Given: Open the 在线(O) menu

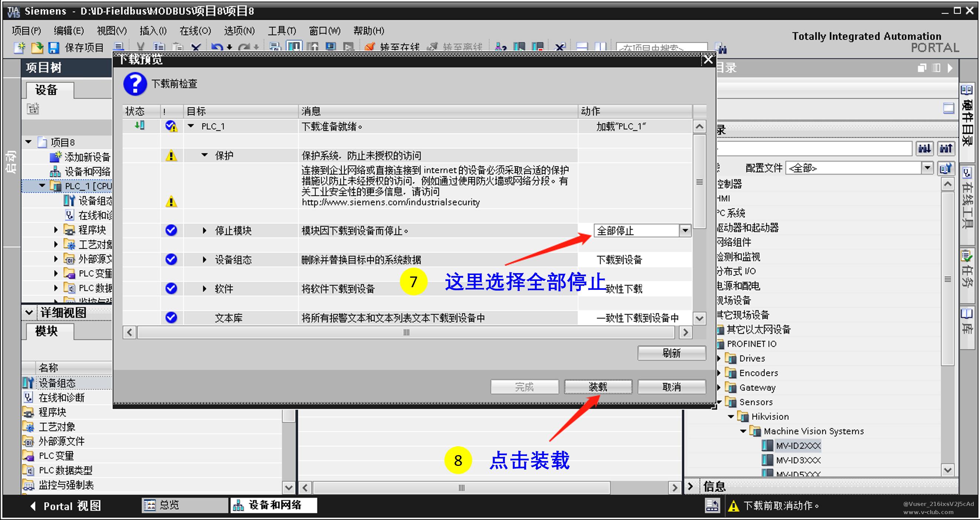Looking at the screenshot, I should tap(195, 30).
